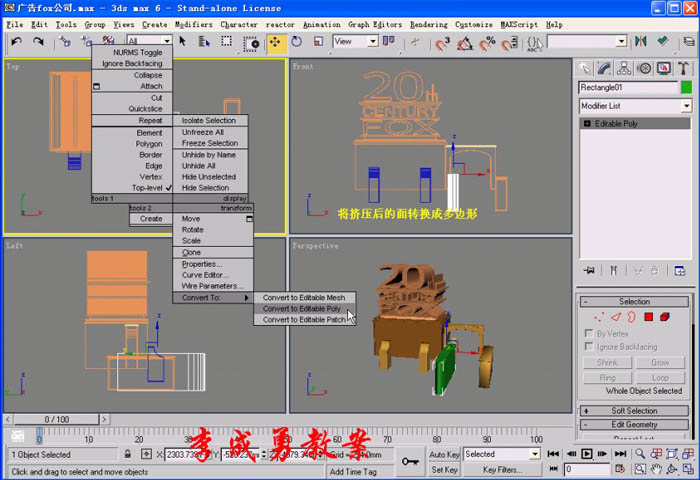Collapse the Selection rollout
The width and height of the screenshot is (700, 480).
(634, 301)
